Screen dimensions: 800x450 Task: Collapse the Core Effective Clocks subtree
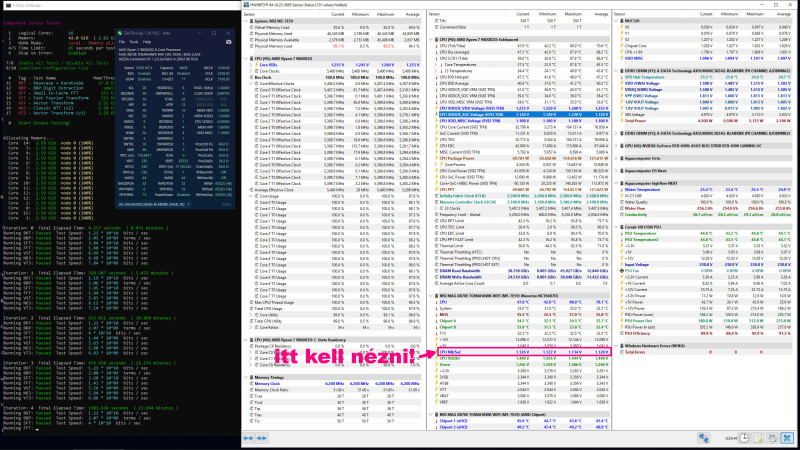point(251,84)
